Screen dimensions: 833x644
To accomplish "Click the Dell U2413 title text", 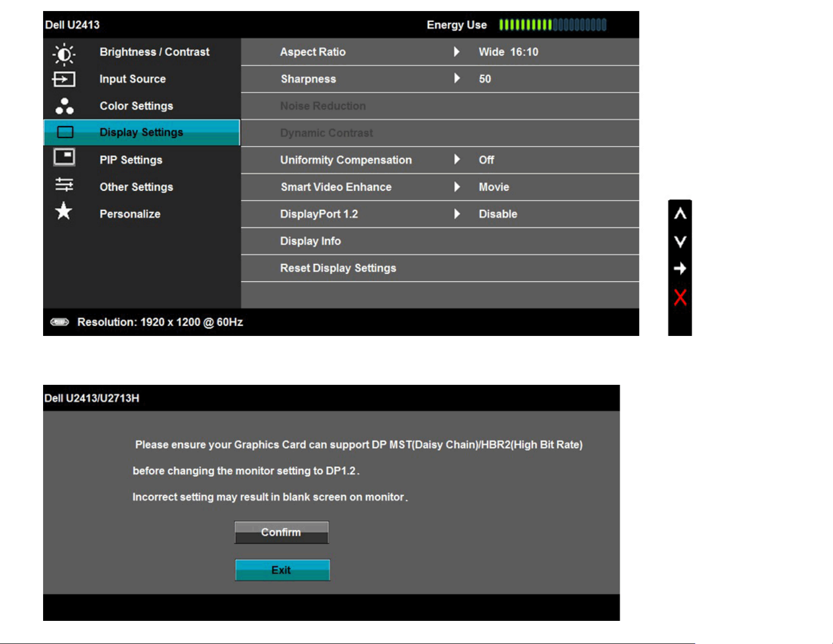I will click(73, 25).
